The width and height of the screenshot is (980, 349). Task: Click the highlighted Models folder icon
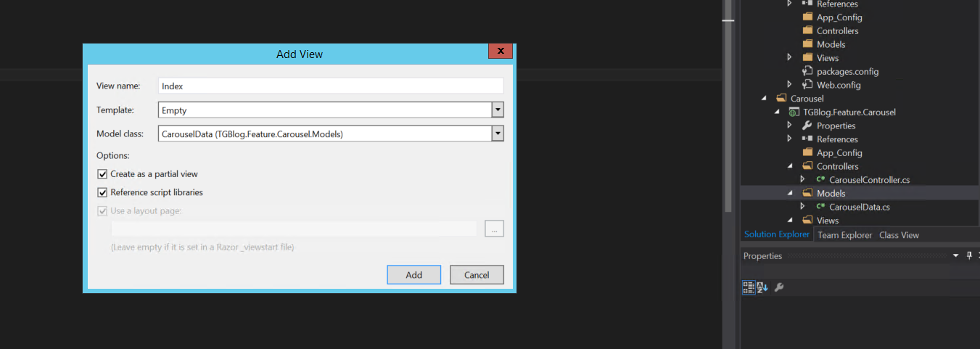[x=807, y=193]
